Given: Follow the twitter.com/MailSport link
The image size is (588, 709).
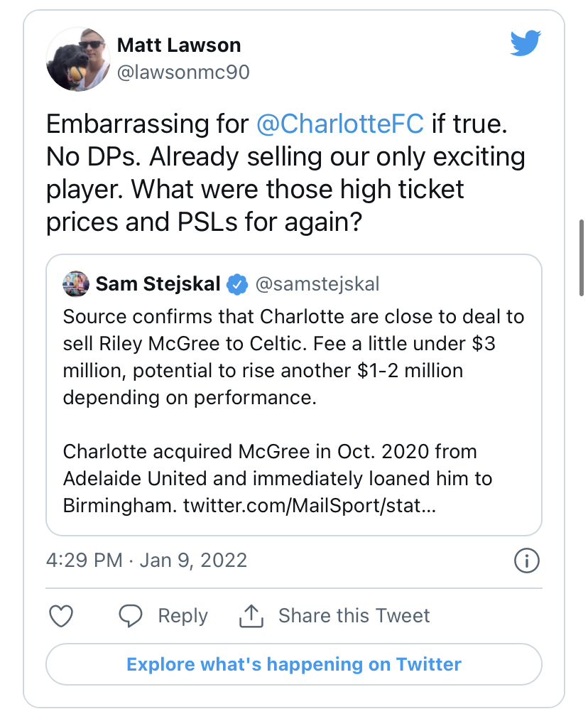Looking at the screenshot, I should tap(300, 507).
